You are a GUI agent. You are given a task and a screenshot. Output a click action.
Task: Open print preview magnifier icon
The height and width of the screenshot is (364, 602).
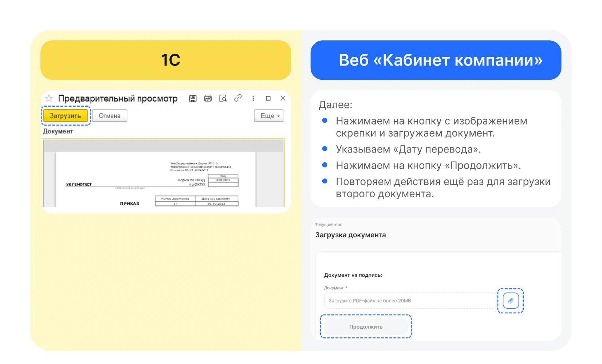(223, 98)
